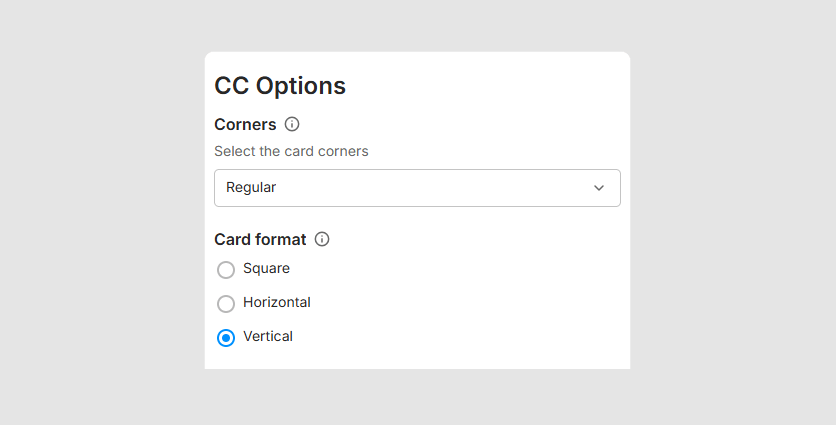Screen dimensions: 836x425
Task: Click the info icon next to Corners
Action: tap(292, 125)
